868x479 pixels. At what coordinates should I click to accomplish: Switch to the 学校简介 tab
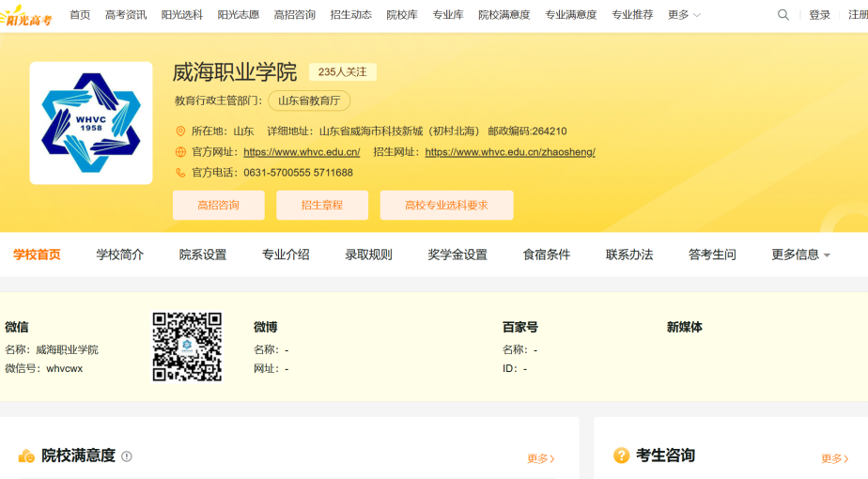(119, 255)
